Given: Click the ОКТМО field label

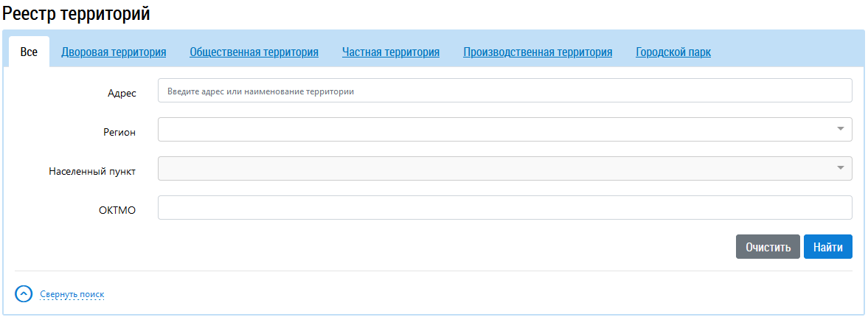Looking at the screenshot, I should [x=118, y=211].
